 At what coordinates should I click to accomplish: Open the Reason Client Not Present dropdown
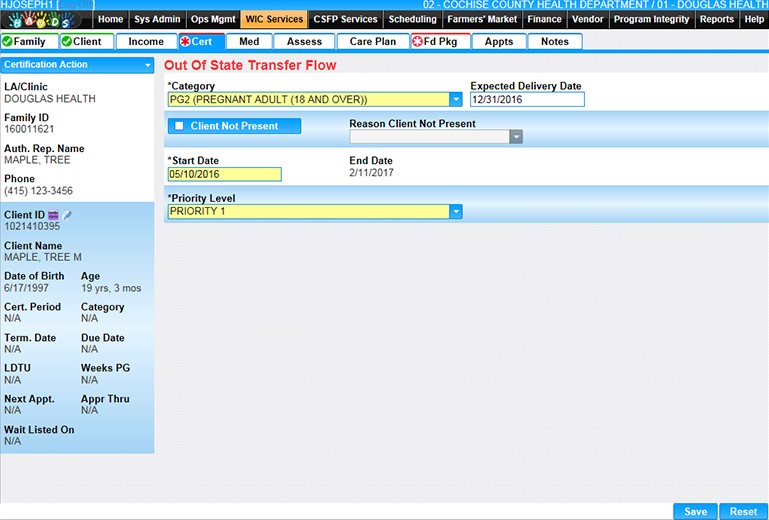click(x=516, y=137)
